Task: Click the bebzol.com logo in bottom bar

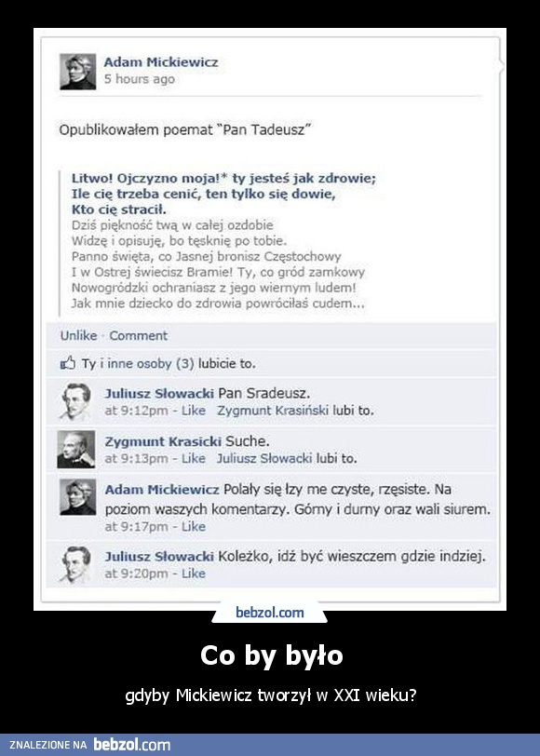Action: click(131, 745)
